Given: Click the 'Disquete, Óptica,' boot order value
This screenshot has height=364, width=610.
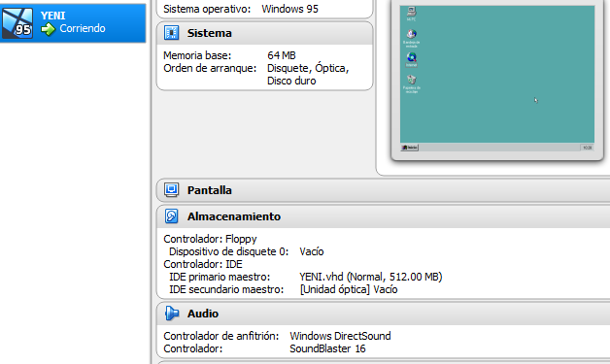Looking at the screenshot, I should pos(308,68).
